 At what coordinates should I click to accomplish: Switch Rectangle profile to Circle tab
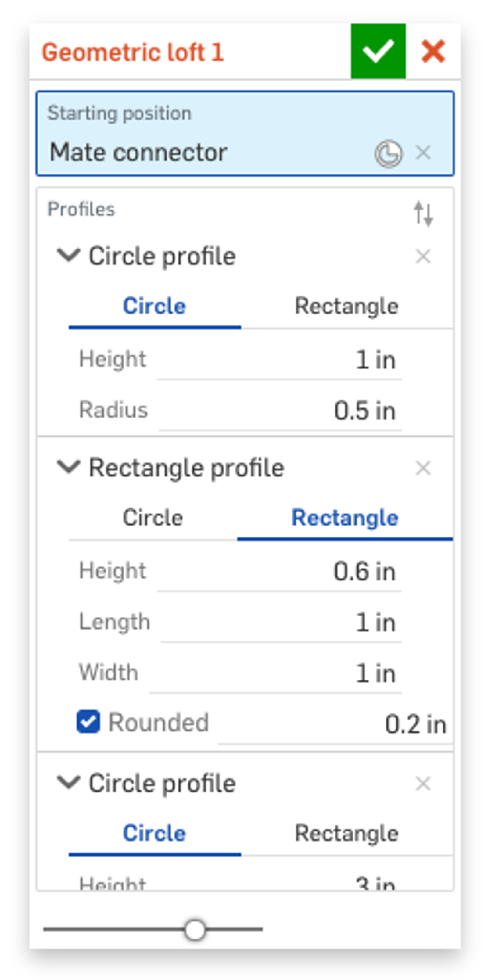coord(153,518)
